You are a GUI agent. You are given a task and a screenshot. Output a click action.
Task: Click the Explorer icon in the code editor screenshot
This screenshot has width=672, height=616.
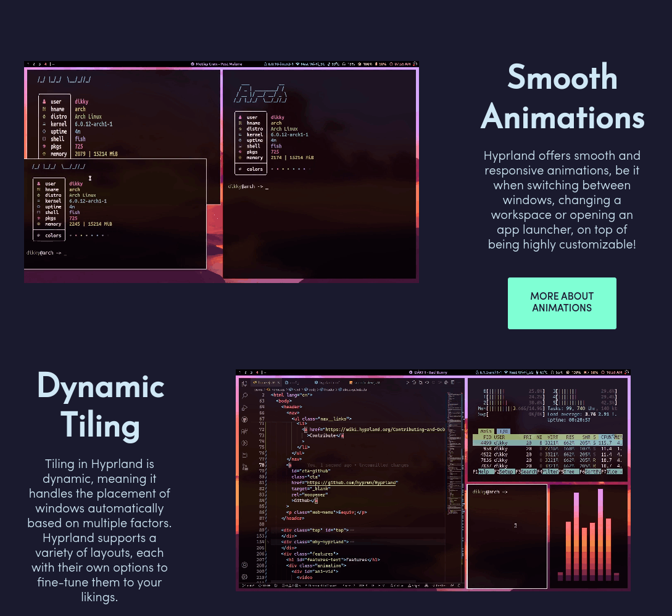tap(244, 384)
